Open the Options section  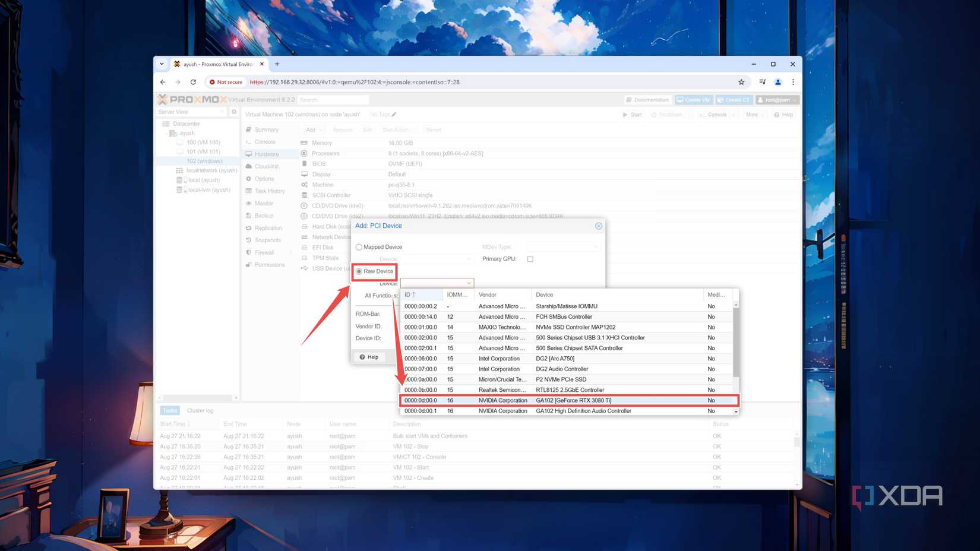pyautogui.click(x=264, y=179)
